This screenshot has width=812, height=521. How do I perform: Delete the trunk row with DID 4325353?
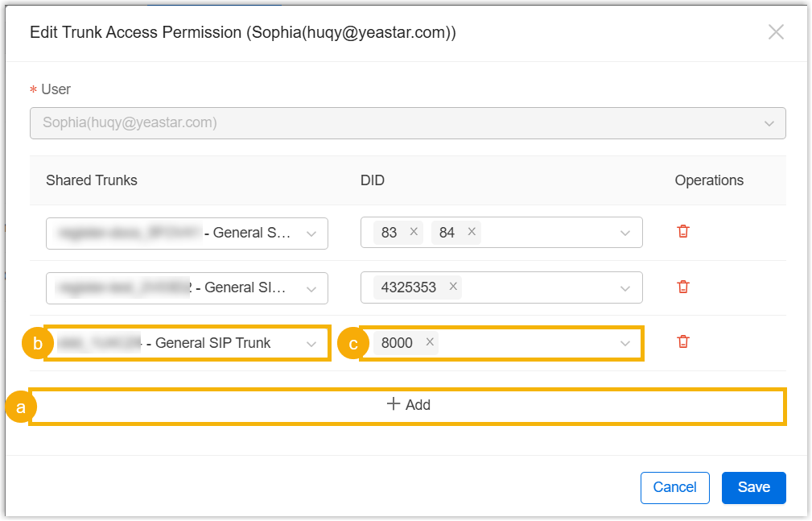pyautogui.click(x=683, y=287)
